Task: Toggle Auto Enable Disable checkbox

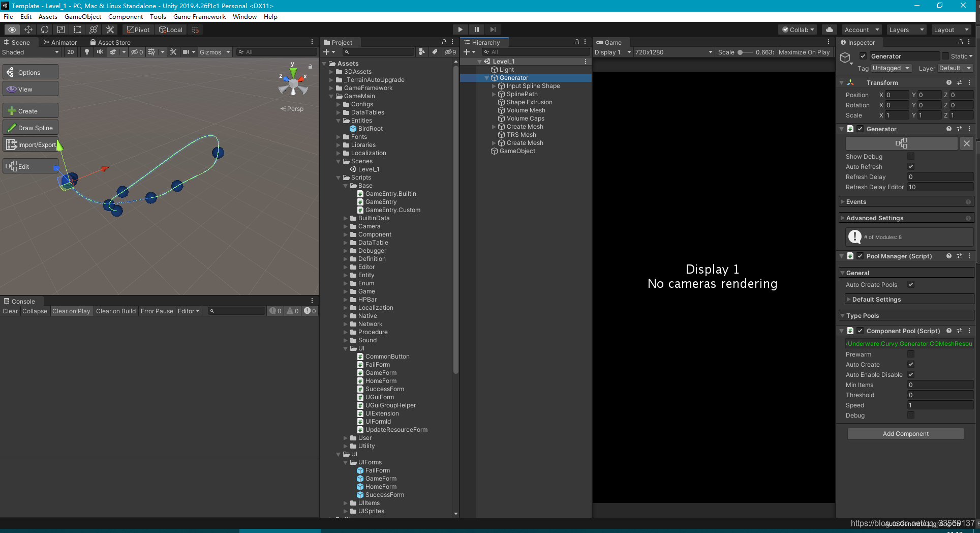Action: coord(911,374)
